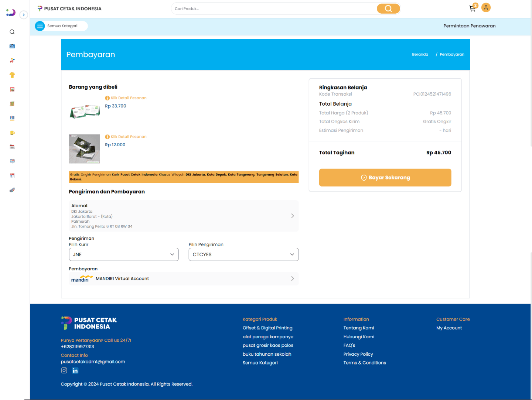Click the user account avatar icon
This screenshot has height=400, width=532.
coord(486,8)
